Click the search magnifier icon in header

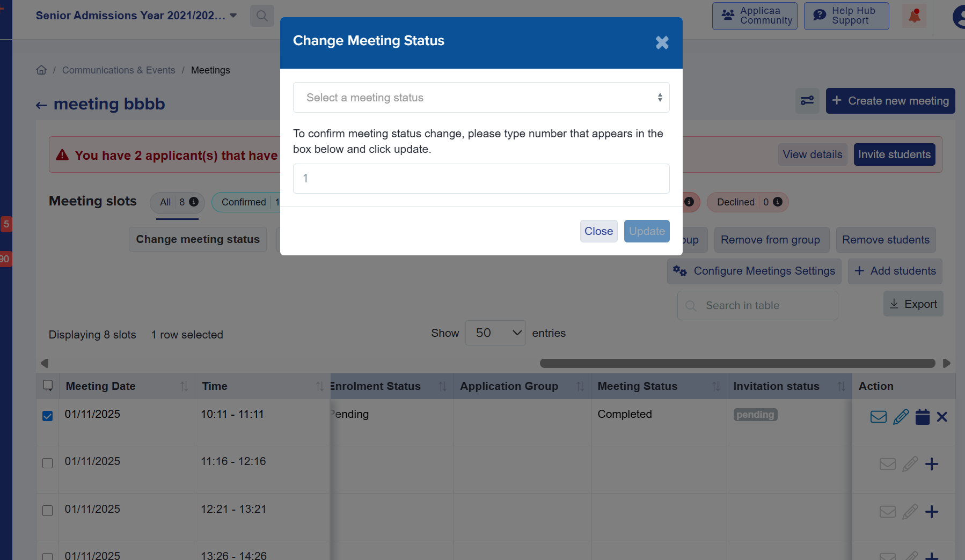(262, 16)
